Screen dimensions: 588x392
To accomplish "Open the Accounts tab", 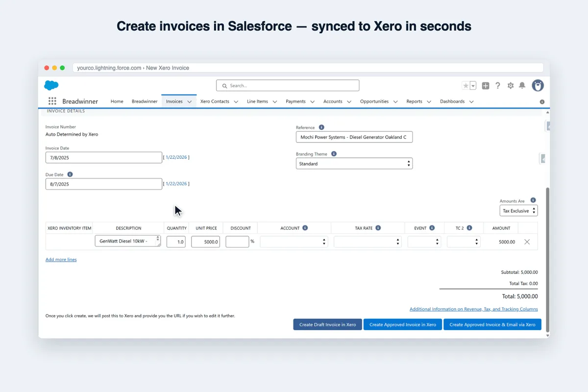I will tap(333, 101).
